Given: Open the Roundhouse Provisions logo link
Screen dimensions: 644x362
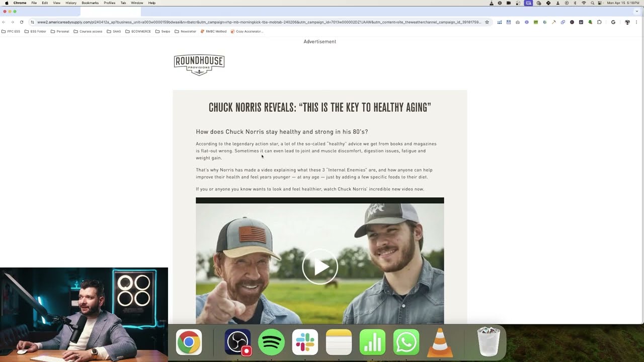Looking at the screenshot, I should point(199,65).
